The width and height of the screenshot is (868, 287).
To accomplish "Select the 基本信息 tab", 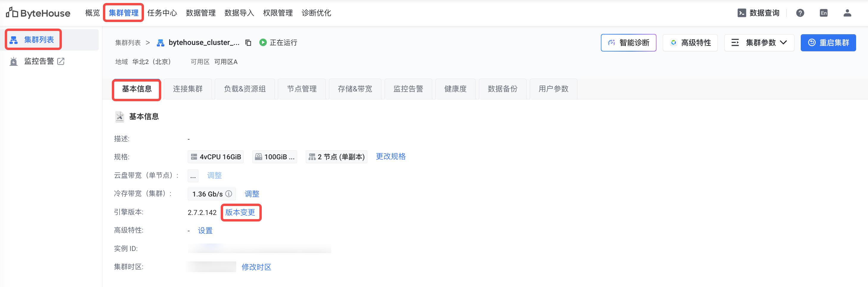I will 137,89.
